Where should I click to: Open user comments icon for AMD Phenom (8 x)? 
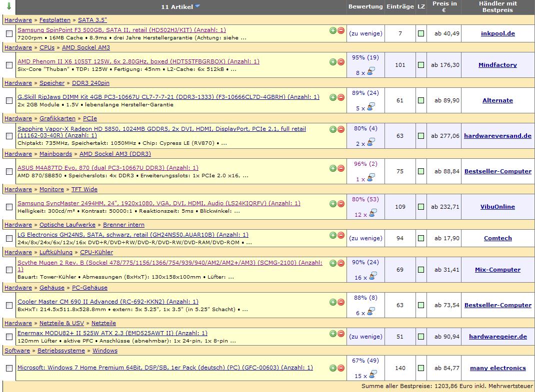pyautogui.click(x=371, y=71)
